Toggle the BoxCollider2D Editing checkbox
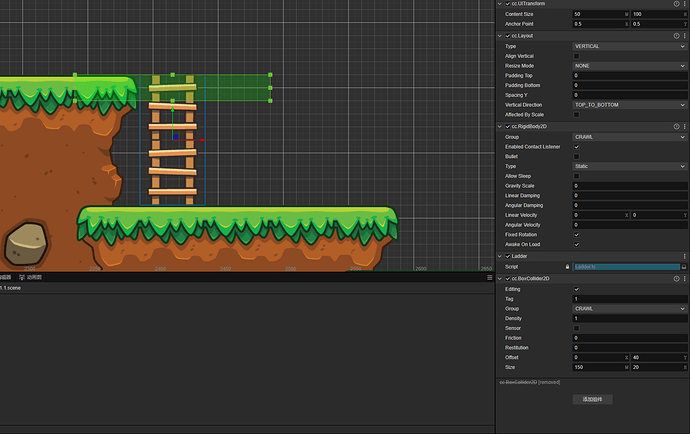The width and height of the screenshot is (690, 434). pos(576,289)
